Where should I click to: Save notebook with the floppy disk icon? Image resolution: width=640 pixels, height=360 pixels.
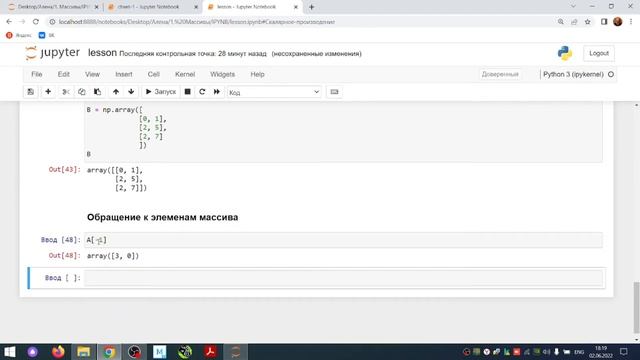(x=31, y=92)
